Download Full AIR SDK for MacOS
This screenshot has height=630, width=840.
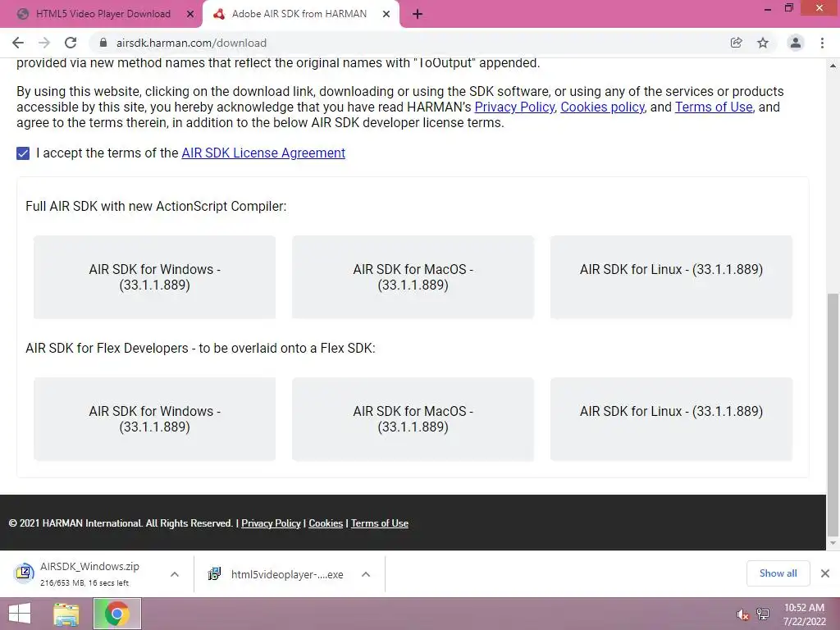[x=413, y=277]
